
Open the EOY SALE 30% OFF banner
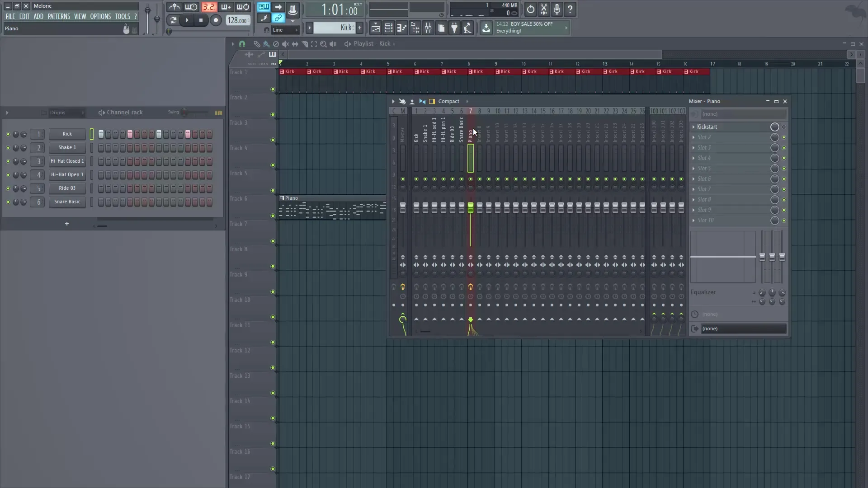(527, 28)
